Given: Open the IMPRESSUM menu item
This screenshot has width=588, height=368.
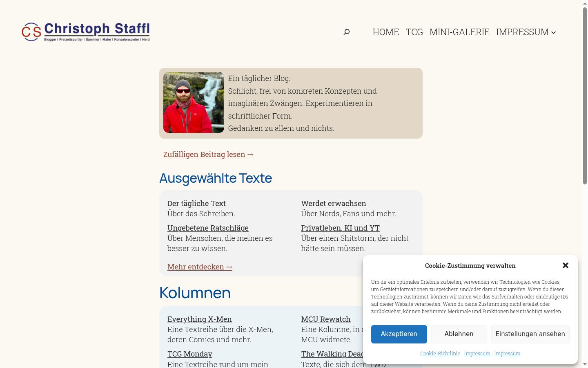Looking at the screenshot, I should (522, 32).
